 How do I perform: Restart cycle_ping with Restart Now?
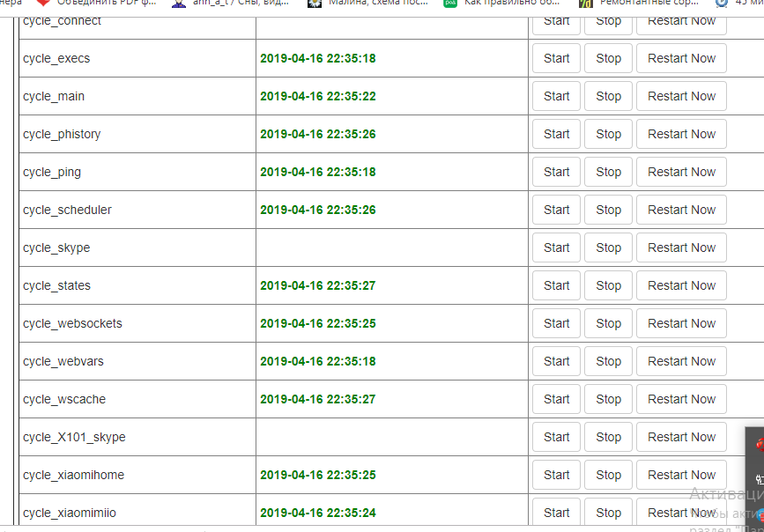[681, 172]
